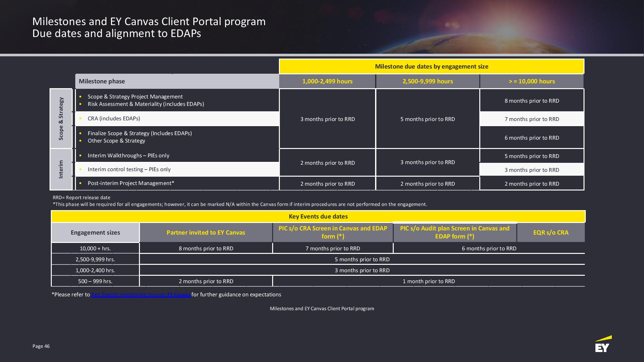Click '3 months prior to RRD' in the 1,000-2,400 hrs. row
This screenshot has width=644, height=362.
(x=362, y=270)
